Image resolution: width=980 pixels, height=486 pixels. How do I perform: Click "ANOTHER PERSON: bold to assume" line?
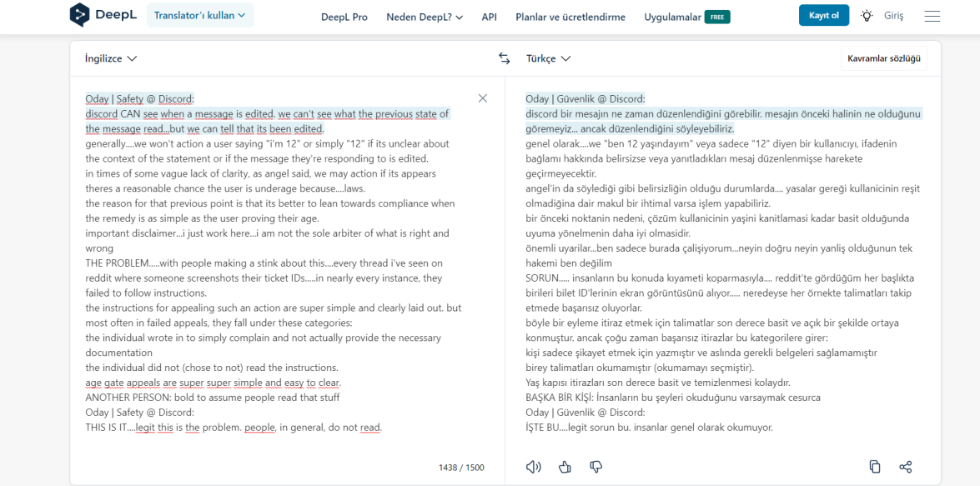point(213,398)
